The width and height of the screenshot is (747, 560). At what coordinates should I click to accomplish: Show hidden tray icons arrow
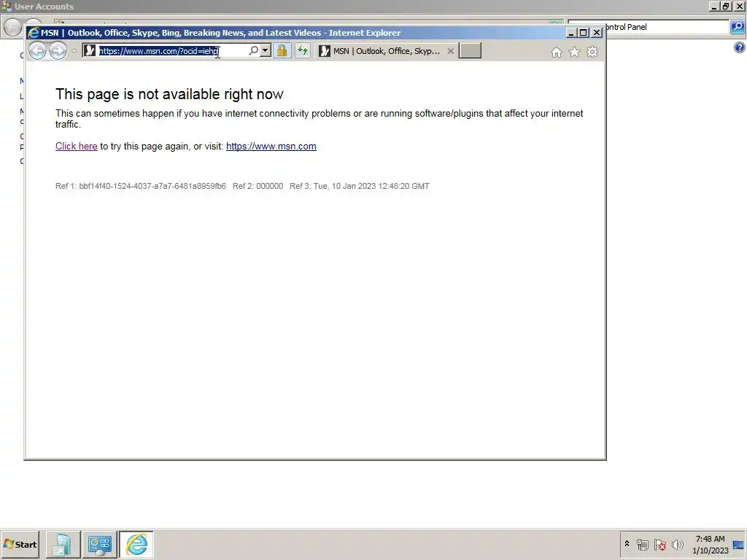pos(627,544)
